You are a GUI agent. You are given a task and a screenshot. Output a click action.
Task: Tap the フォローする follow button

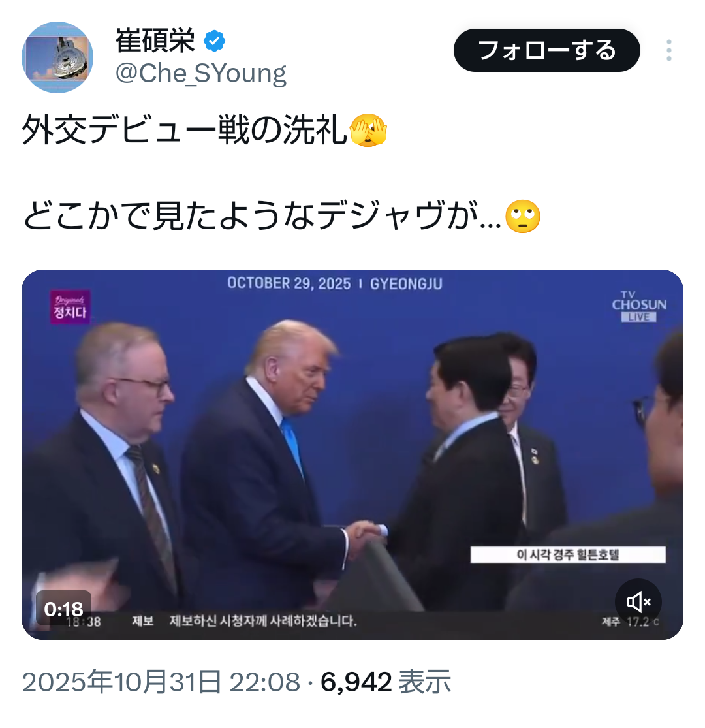pos(547,50)
